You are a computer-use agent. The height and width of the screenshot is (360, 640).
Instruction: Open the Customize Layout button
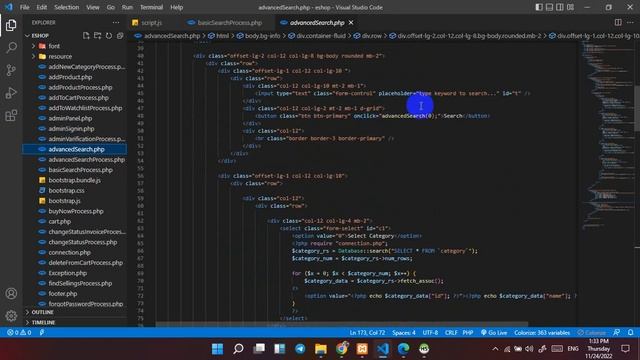570,7
